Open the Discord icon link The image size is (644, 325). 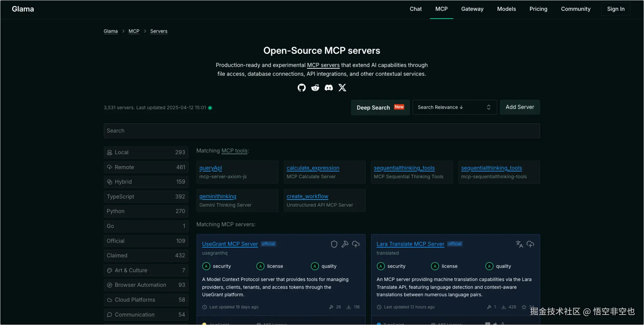click(329, 88)
